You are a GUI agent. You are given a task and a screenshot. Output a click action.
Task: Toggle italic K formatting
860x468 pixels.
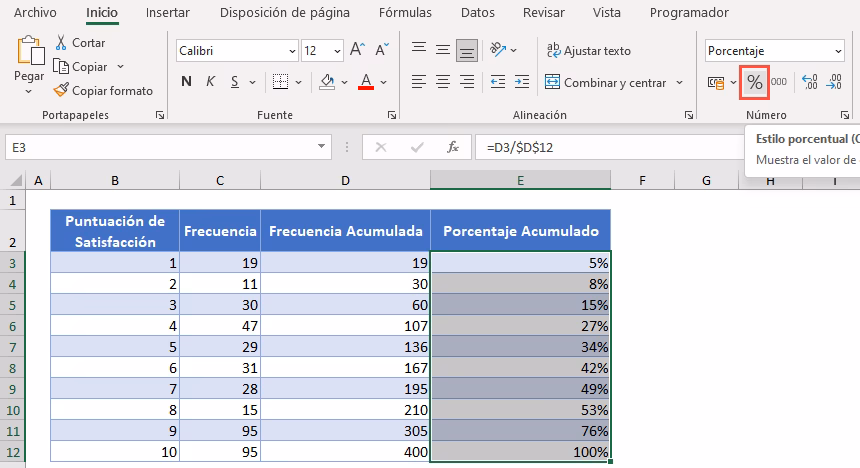pos(210,82)
